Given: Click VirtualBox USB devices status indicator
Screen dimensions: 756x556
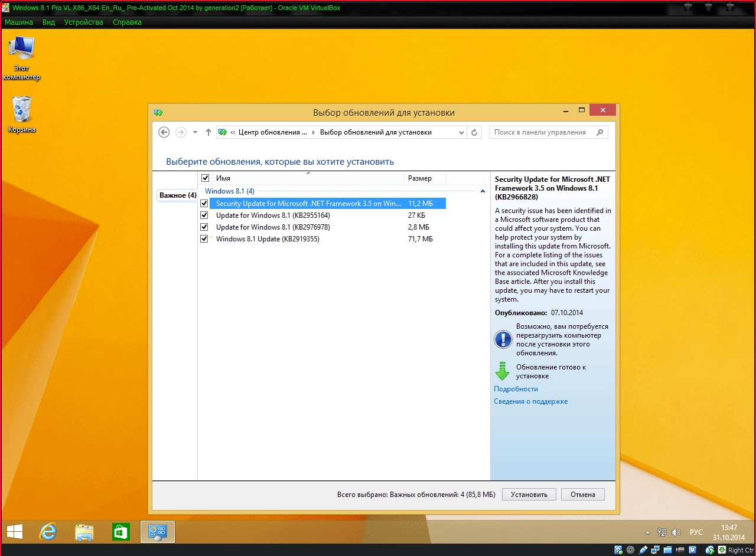Looking at the screenshot, I should (x=642, y=550).
